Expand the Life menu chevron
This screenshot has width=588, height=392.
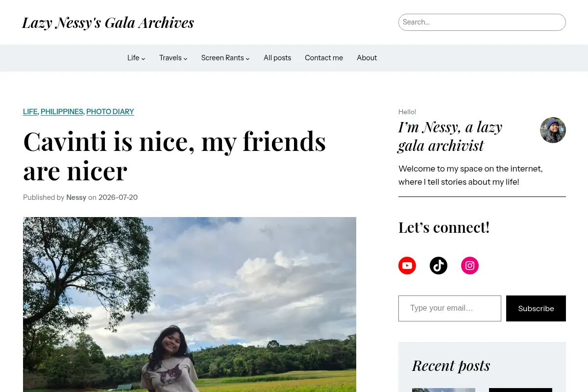(x=143, y=58)
